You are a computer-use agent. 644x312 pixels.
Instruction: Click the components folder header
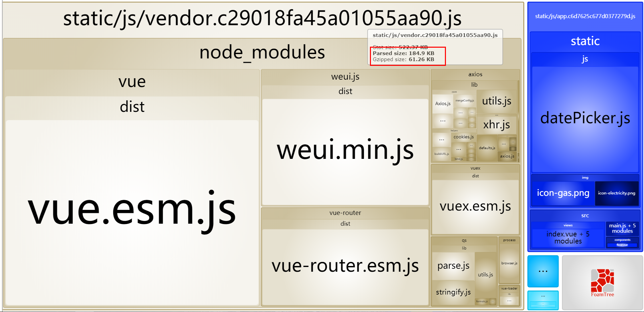click(622, 240)
